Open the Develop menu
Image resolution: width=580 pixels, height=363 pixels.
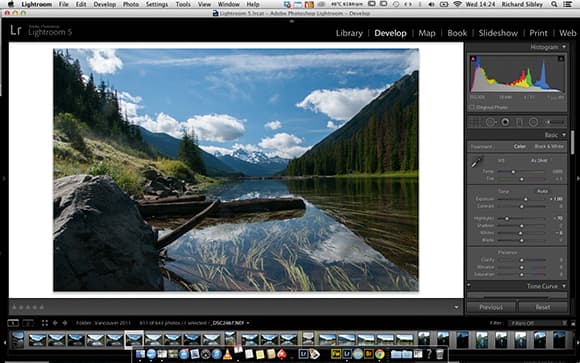click(x=105, y=4)
